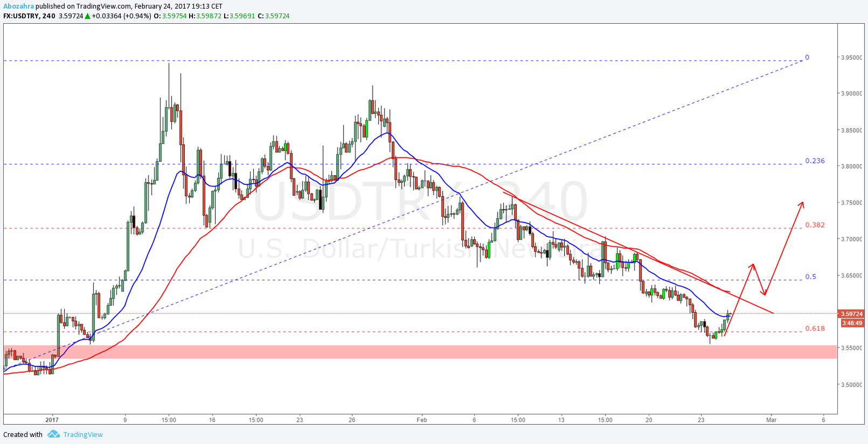Click the 20 date axis label
Image resolution: width=868 pixels, height=444 pixels.
click(649, 420)
